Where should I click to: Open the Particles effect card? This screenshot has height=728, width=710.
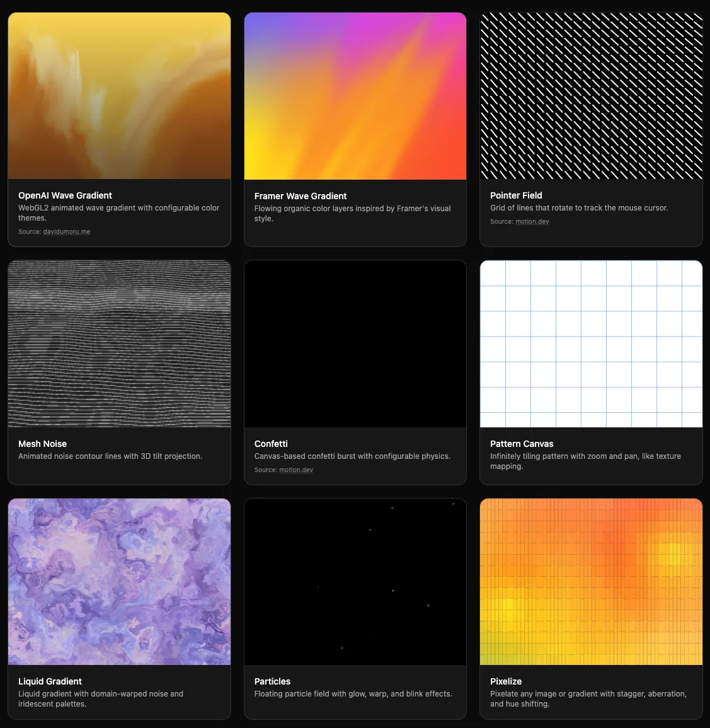pos(355,608)
